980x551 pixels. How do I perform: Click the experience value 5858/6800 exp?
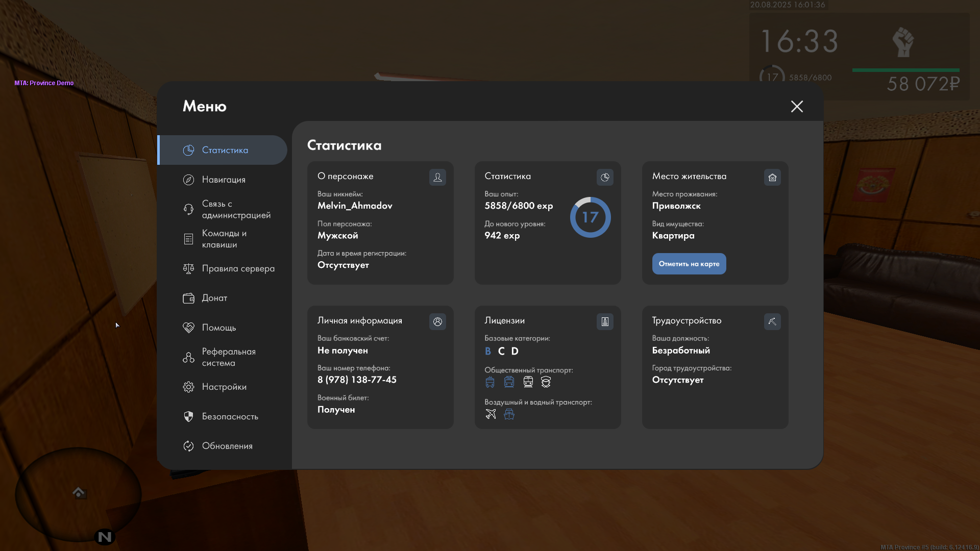coord(519,206)
